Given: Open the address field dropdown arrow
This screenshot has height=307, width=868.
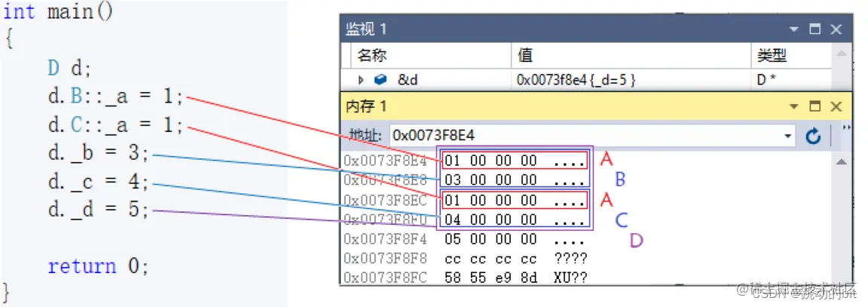Looking at the screenshot, I should 788,136.
